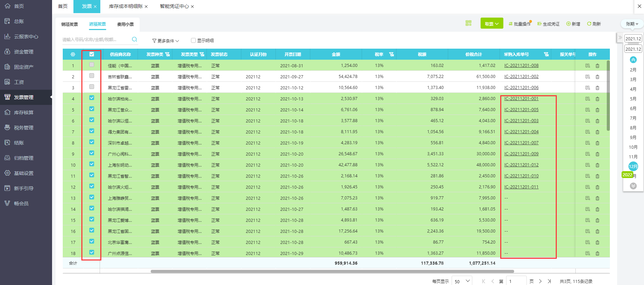
Task: Open view details icon in row 4
Action: click(x=588, y=99)
